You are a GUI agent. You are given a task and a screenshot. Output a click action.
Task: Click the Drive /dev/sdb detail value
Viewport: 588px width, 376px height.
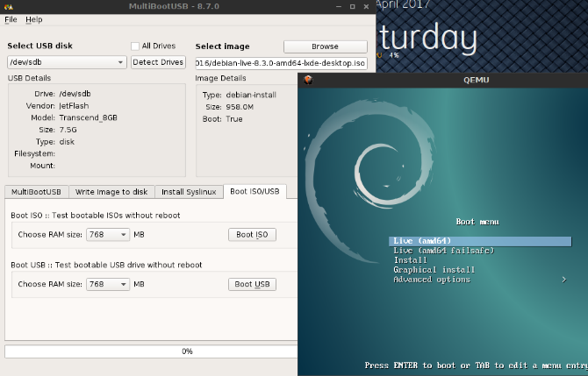[x=75, y=94]
